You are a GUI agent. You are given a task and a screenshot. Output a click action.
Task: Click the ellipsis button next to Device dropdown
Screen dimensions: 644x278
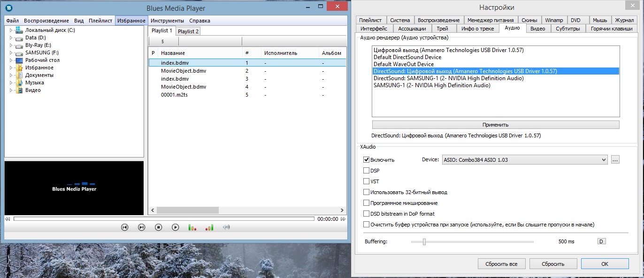[615, 160]
